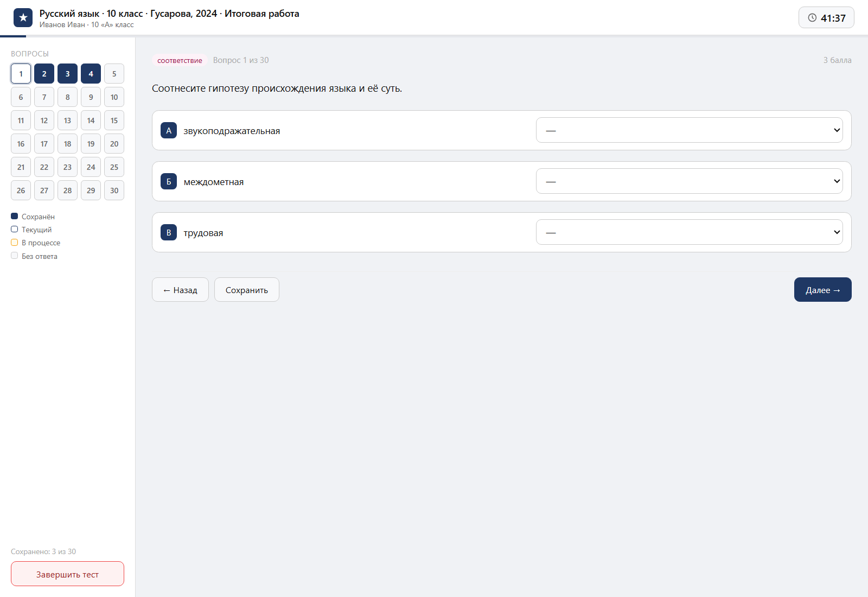Jump to question 8

(67, 97)
